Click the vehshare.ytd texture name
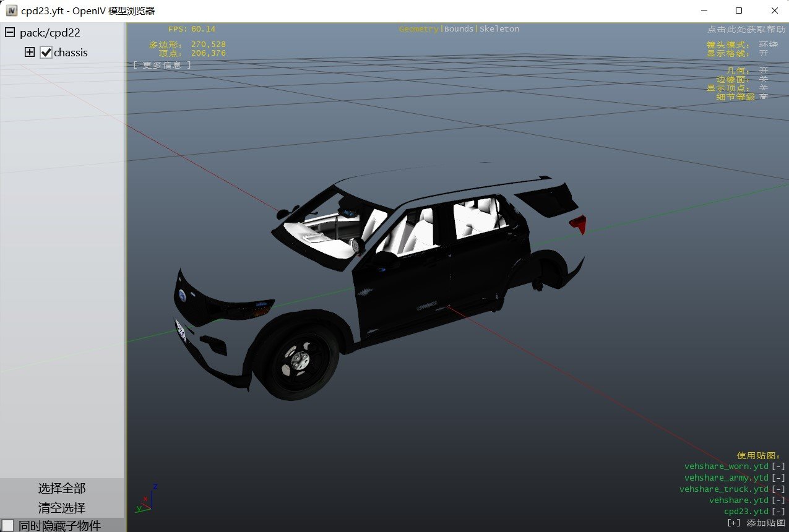789x532 pixels. click(x=739, y=500)
